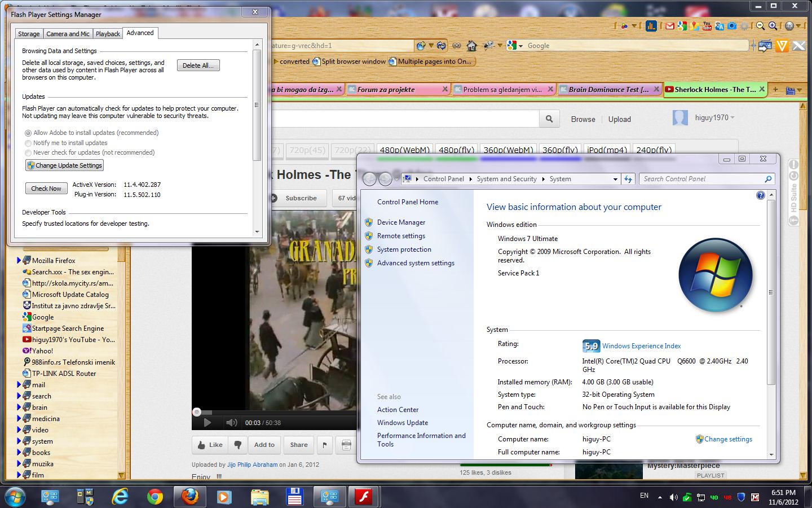Screen dimensions: 812x508
Task: Click the video play button
Action: [x=207, y=423]
